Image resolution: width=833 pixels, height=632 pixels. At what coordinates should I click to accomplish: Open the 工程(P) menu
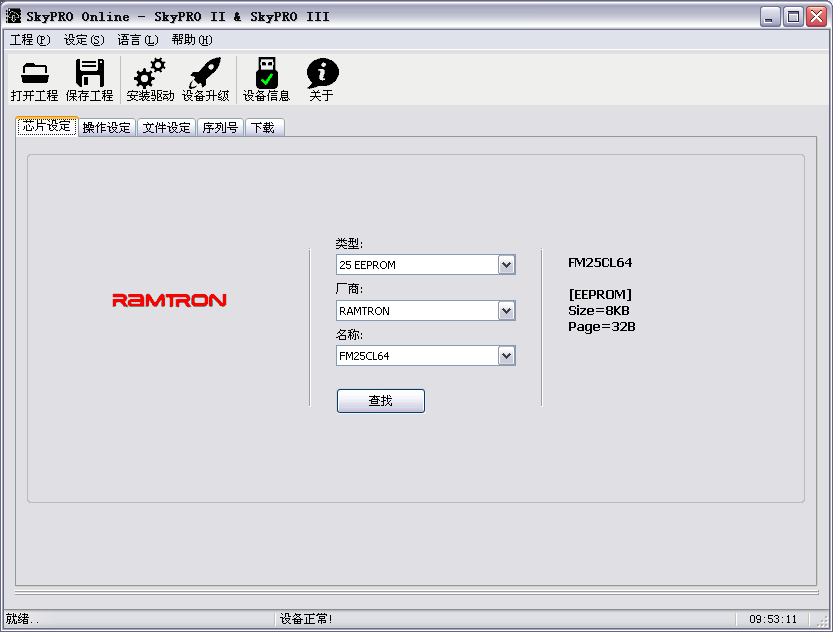tap(30, 40)
